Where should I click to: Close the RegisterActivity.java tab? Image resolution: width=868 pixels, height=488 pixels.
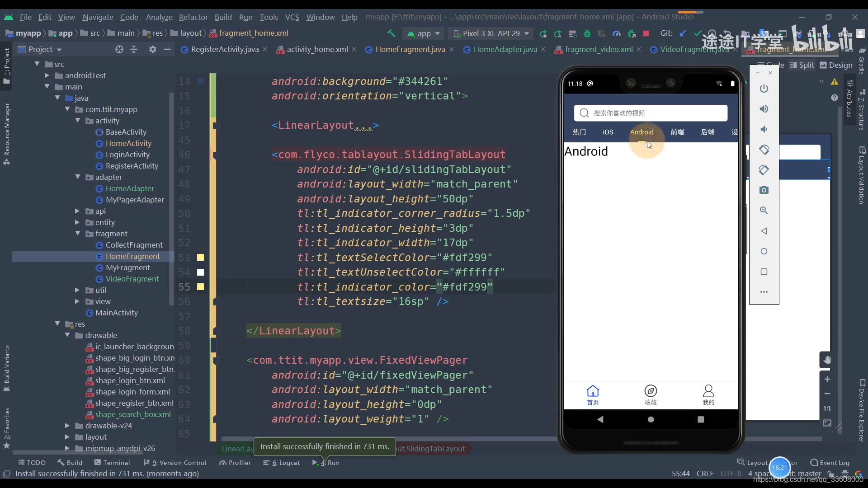pos(265,49)
